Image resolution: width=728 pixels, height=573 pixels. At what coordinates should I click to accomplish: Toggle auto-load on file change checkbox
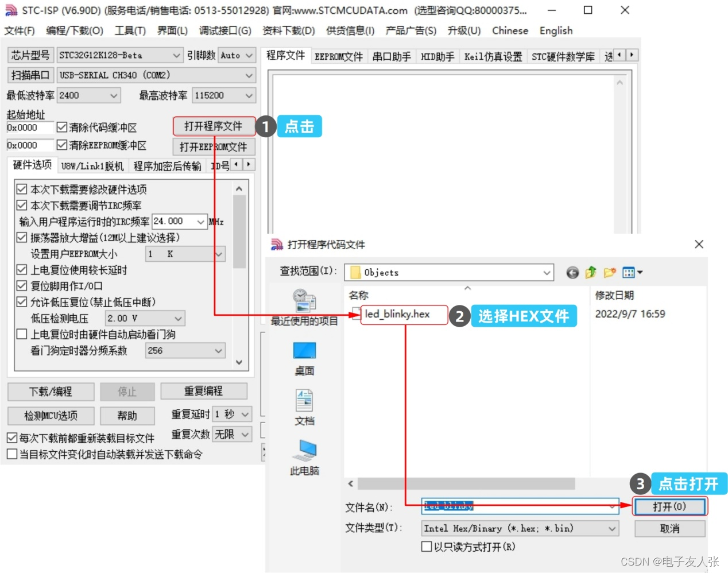click(12, 454)
